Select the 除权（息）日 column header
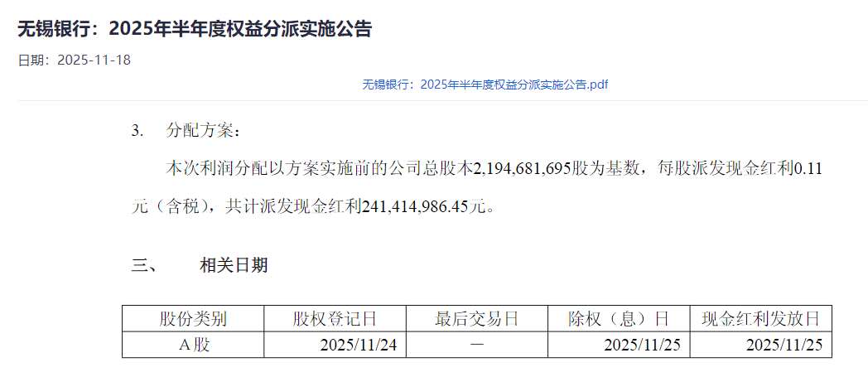Screen dimensions: 868x377 point(619,319)
